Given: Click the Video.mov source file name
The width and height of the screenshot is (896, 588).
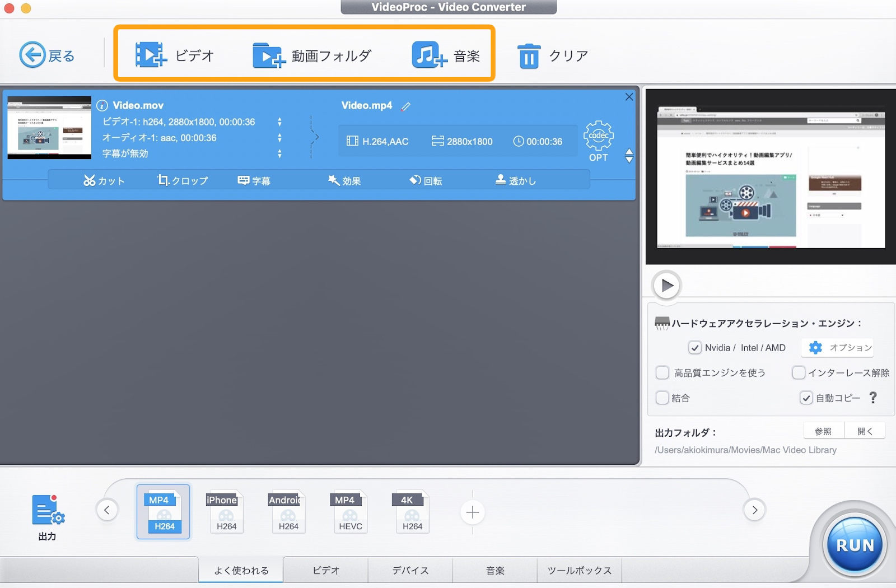Looking at the screenshot, I should [138, 106].
